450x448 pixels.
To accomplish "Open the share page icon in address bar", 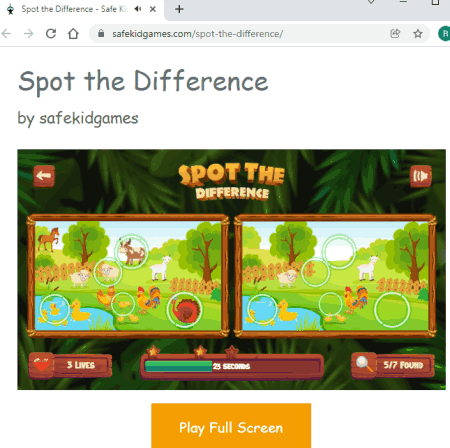I will click(395, 34).
